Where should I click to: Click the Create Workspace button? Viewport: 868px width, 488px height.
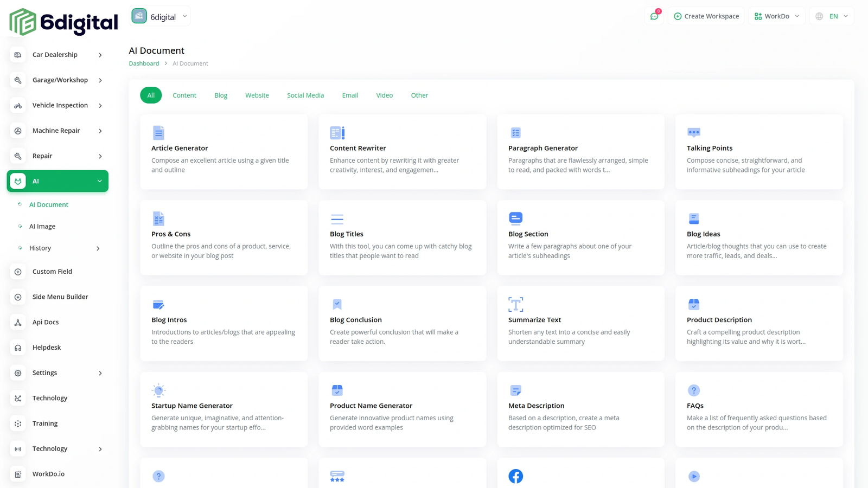706,16
